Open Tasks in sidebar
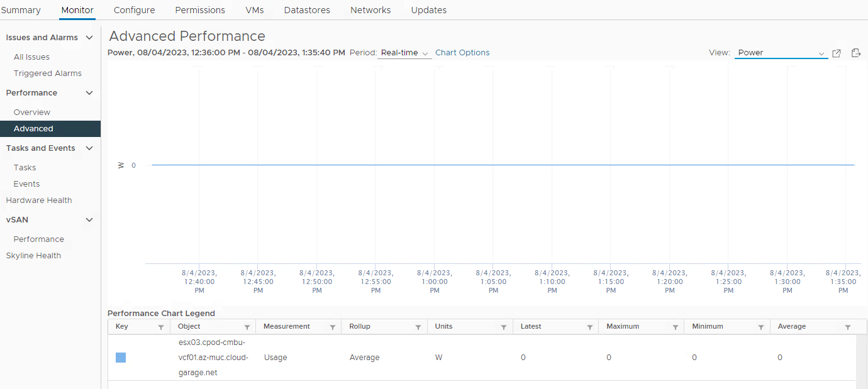868x389 pixels. [25, 168]
